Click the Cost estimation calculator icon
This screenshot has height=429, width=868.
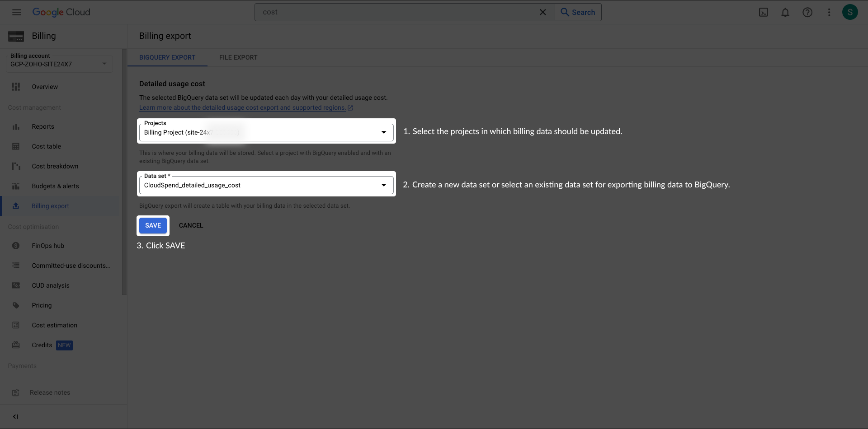click(16, 325)
